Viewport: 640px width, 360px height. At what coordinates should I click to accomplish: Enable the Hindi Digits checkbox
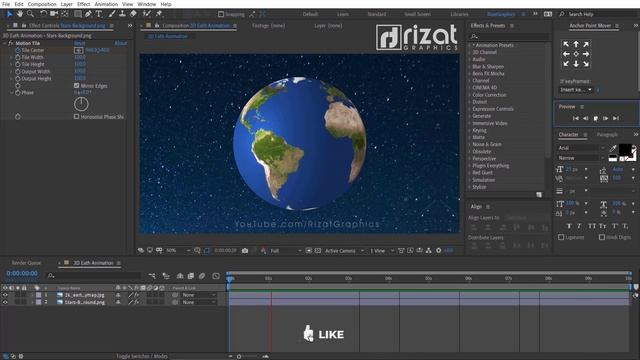coord(602,237)
